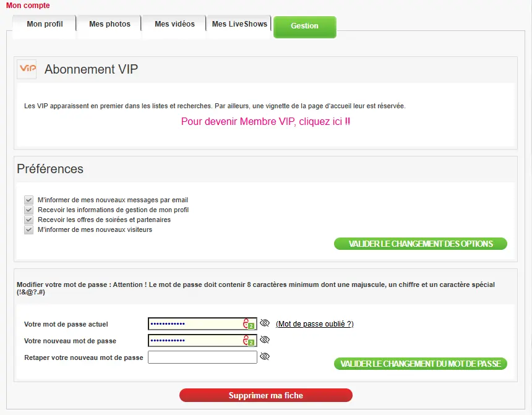Reveal the new password using eye icon

[265, 340]
